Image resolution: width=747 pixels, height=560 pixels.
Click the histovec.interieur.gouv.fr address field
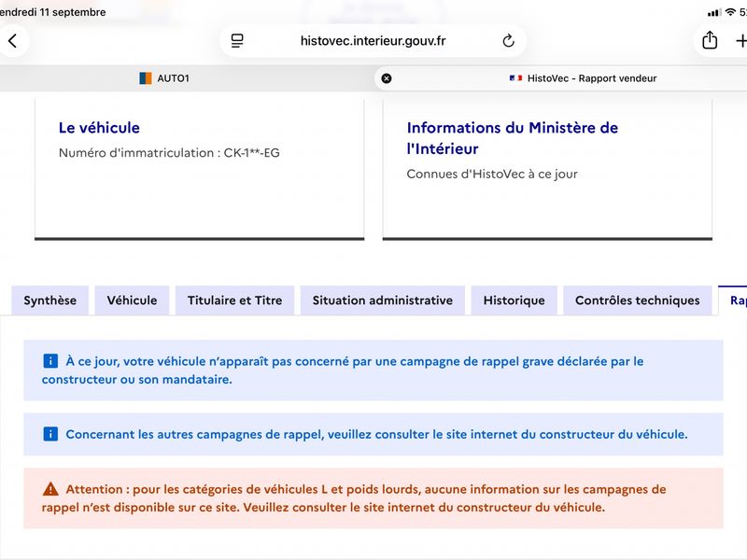pos(373,41)
